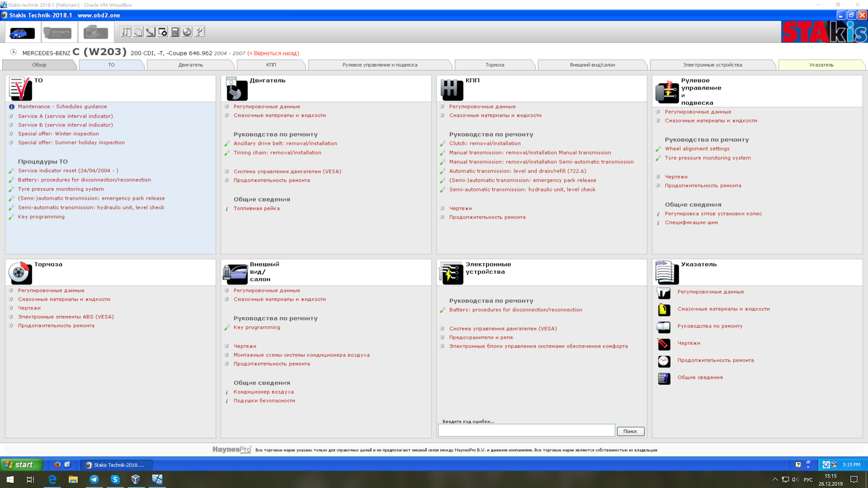Open Maintenance - Schedules guidance
Screen dimensions: 868x488
(x=62, y=107)
